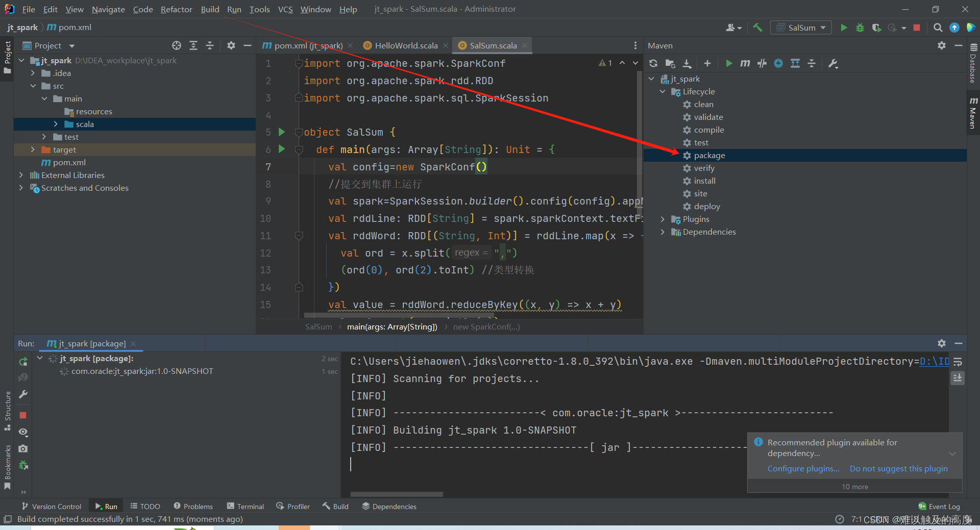980x530 pixels.
Task: Click Download Sources icon in Maven toolbar
Action: (687, 63)
